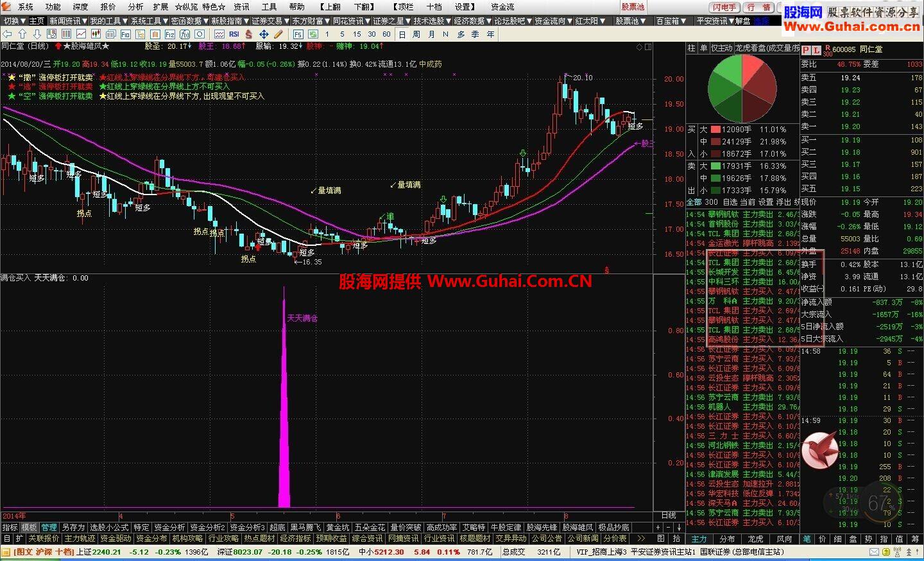Click the up arrow toolbar icon
This screenshot has height=561, width=924.
tap(22, 33)
